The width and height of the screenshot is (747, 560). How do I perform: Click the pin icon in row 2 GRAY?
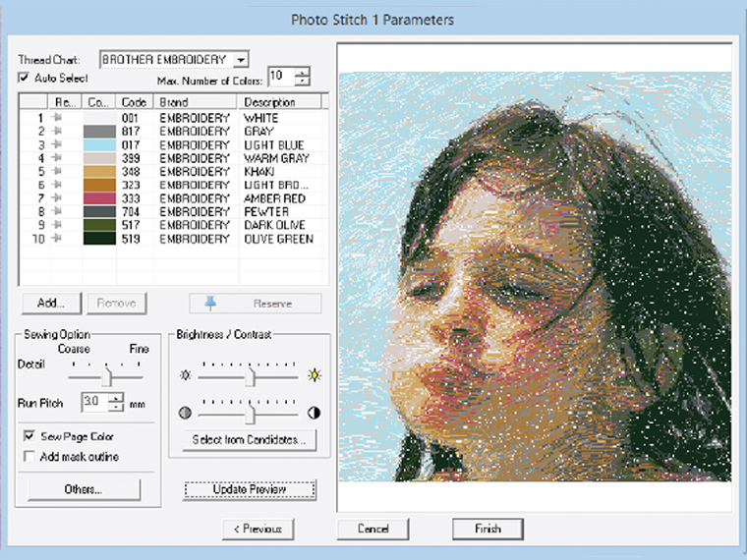pos(58,131)
